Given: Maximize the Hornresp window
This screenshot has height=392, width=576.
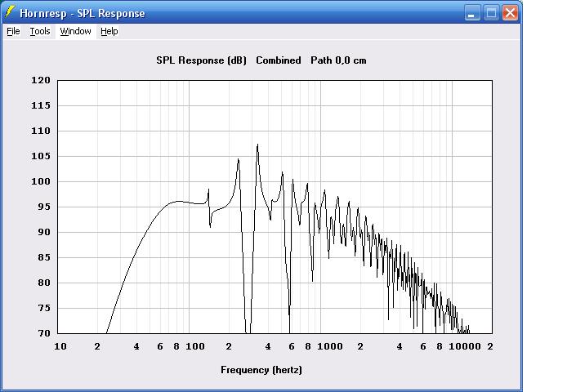Looking at the screenshot, I should pos(491,13).
